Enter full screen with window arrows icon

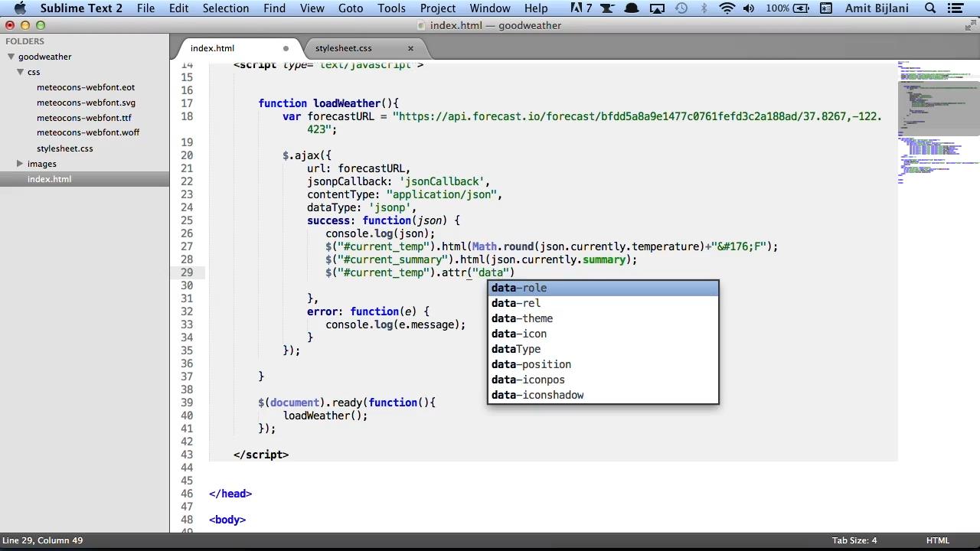970,25
